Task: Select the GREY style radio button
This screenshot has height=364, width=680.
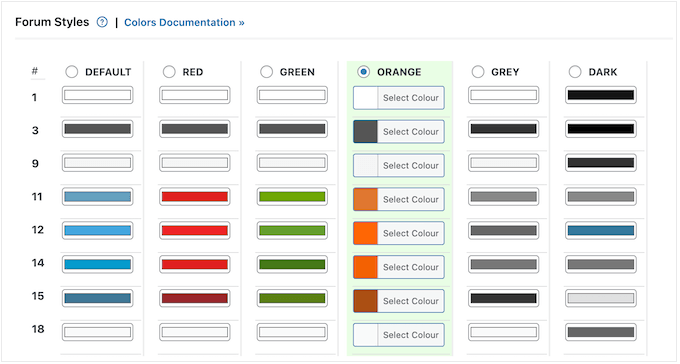Action: point(478,72)
